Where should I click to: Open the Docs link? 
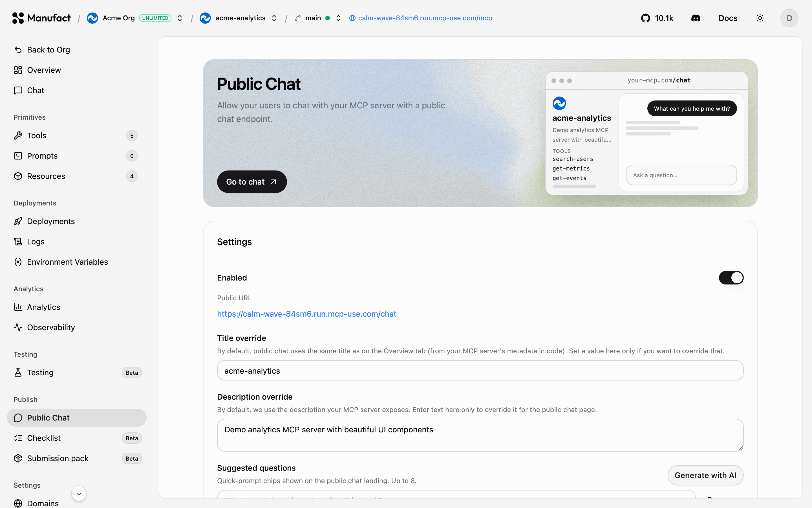coord(728,18)
